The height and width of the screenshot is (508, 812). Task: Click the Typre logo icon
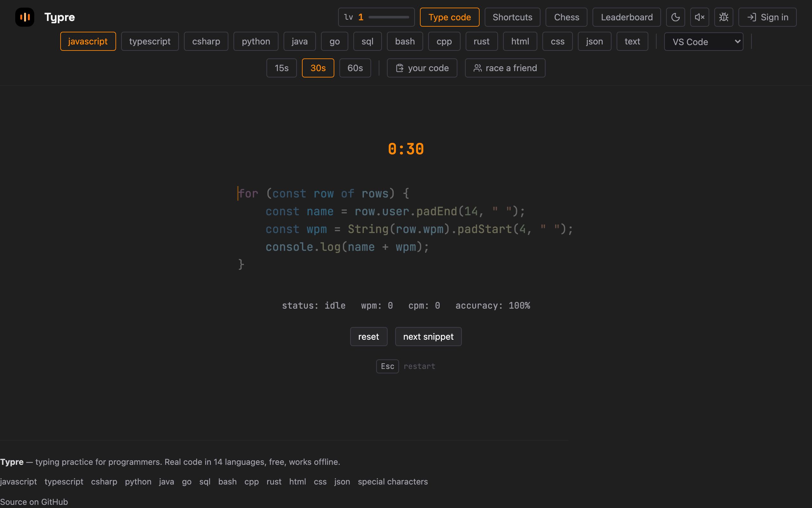click(x=25, y=17)
